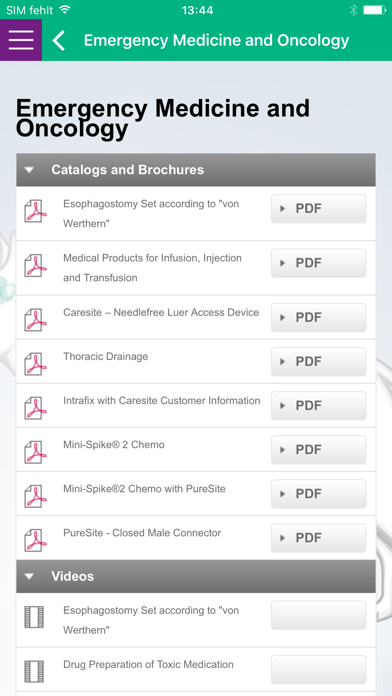392x696 pixels.
Task: Tap PDF icon beside Thoracic Drainage
Action: (35, 364)
